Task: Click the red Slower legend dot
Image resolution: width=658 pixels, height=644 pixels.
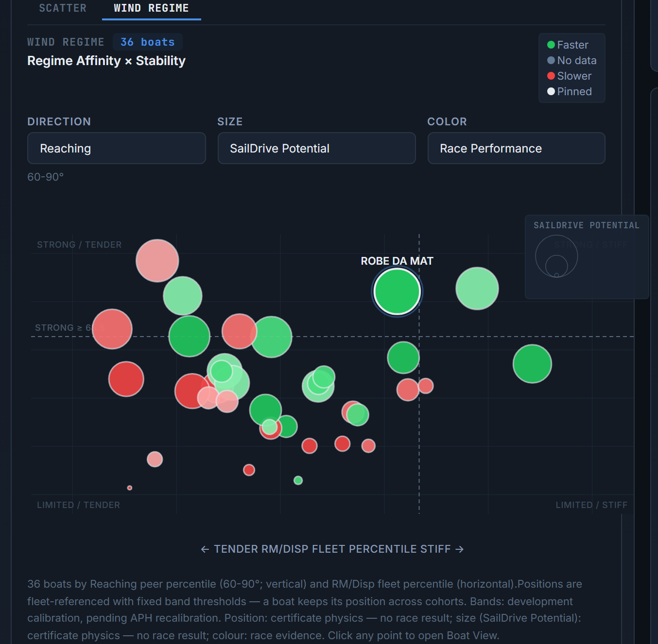Action: point(551,76)
